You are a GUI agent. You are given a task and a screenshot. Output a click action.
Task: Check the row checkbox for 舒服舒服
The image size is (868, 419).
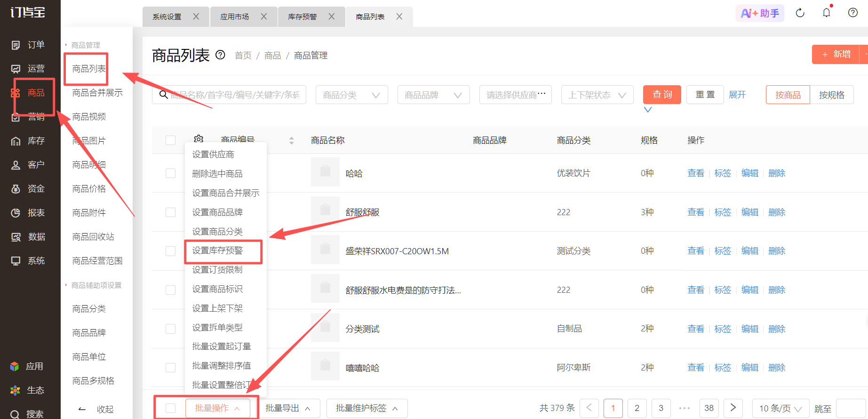click(x=171, y=212)
